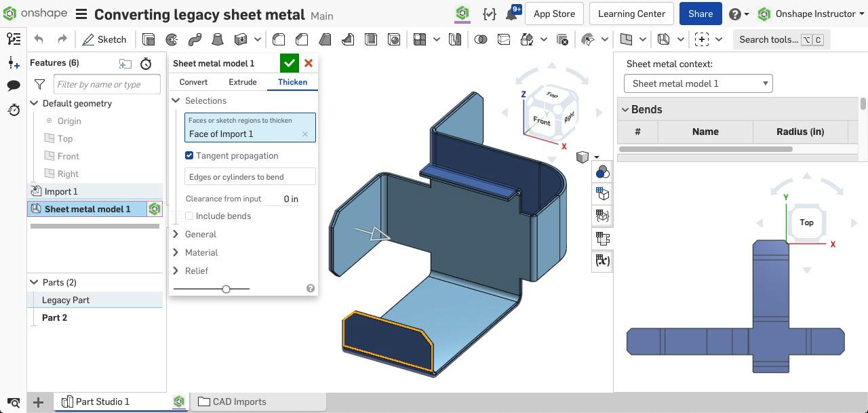Select the Fillet tool
The width and height of the screenshot is (868, 413).
click(279, 39)
